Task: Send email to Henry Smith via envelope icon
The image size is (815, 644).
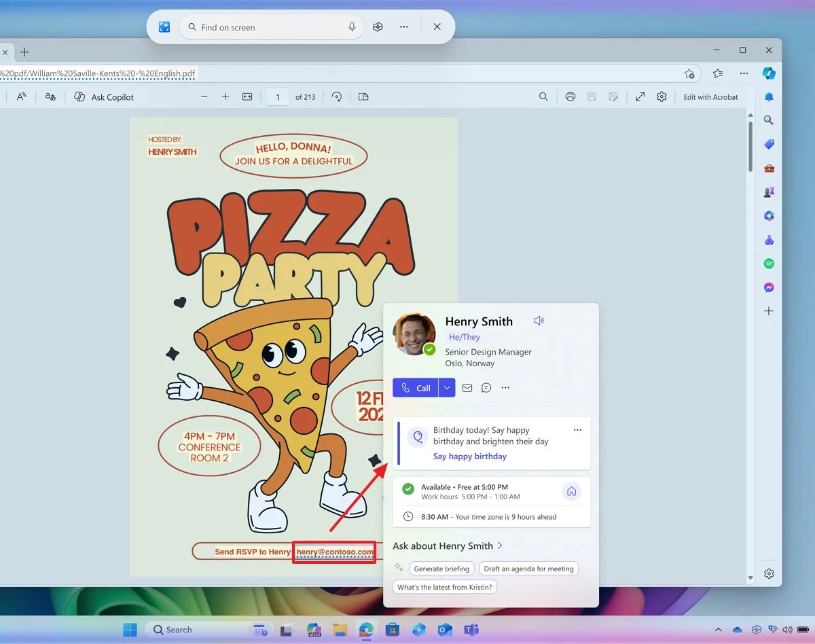Action: [x=467, y=388]
